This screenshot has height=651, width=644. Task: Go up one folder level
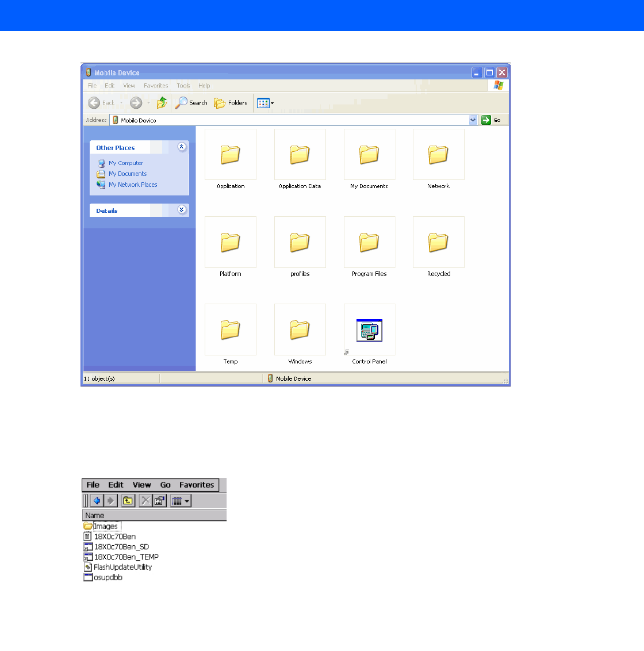click(x=162, y=102)
